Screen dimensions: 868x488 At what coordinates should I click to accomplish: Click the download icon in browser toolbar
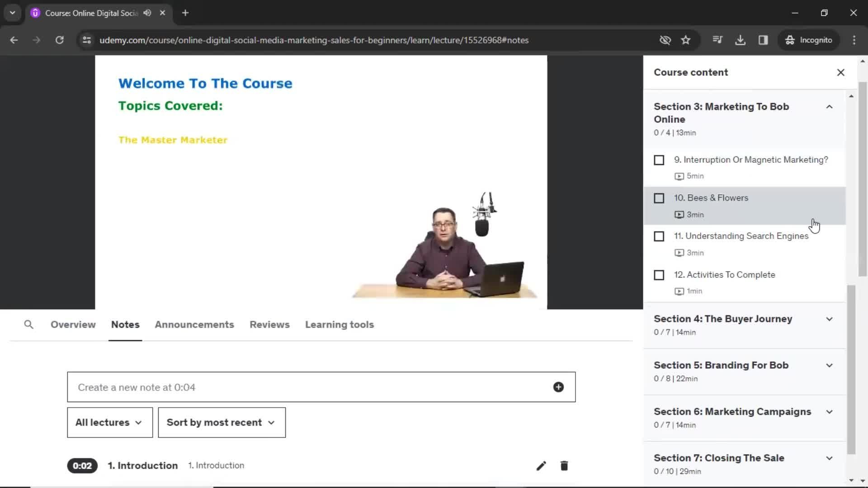click(x=741, y=40)
